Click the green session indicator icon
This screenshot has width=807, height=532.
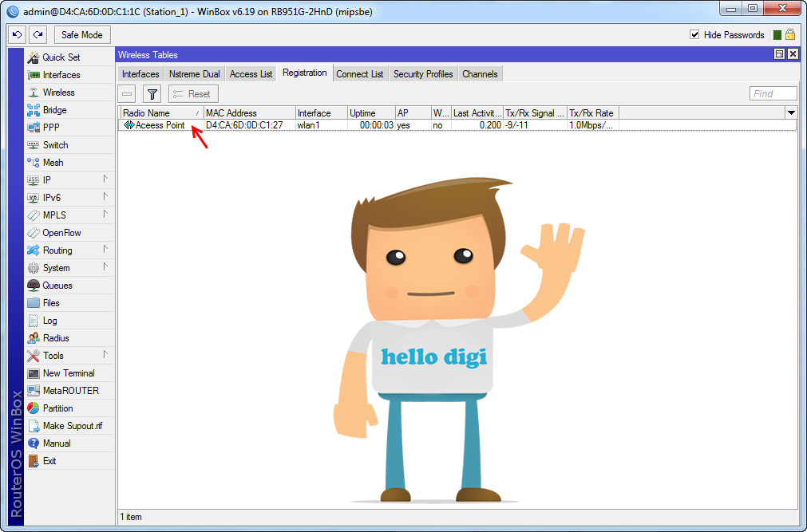pyautogui.click(x=777, y=35)
